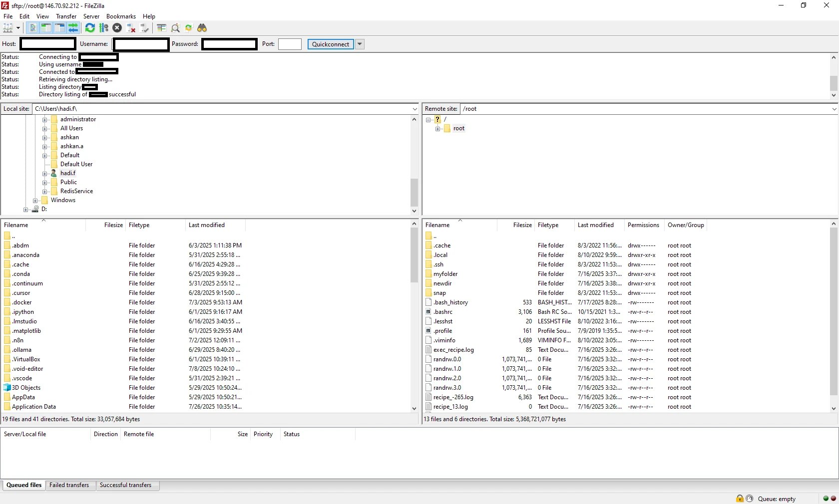Expand the hadi.f user folder node
Image resolution: width=839 pixels, height=504 pixels.
tap(45, 174)
